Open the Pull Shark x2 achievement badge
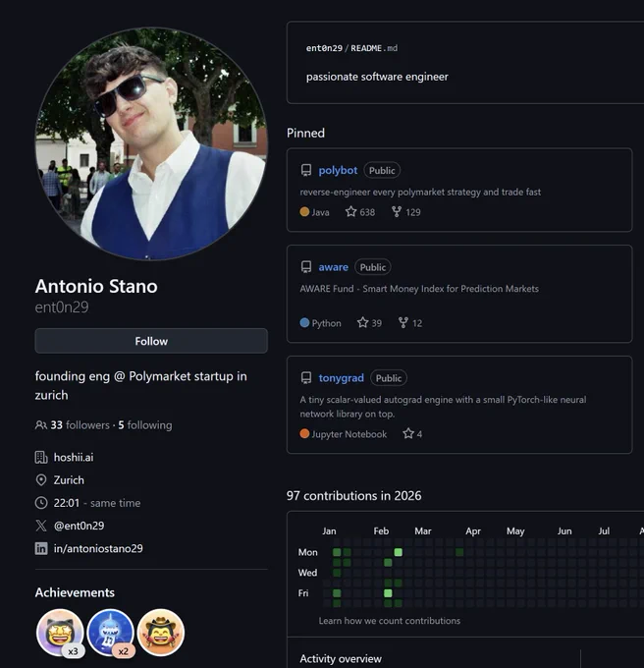 click(x=111, y=633)
